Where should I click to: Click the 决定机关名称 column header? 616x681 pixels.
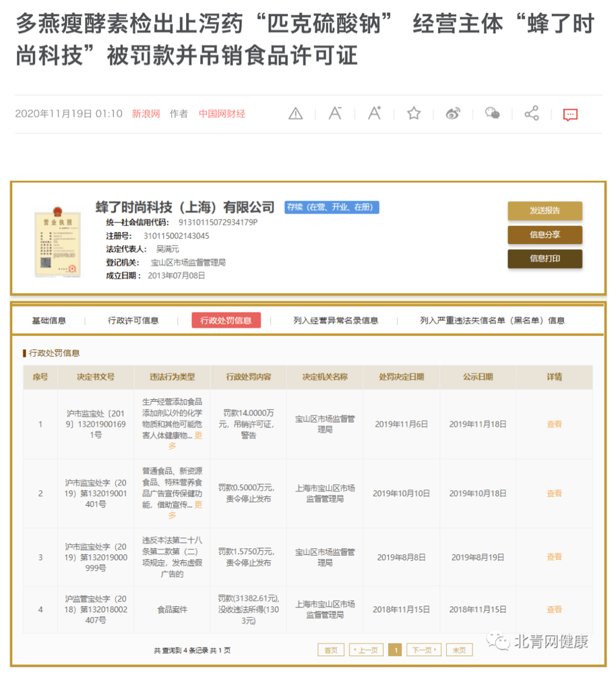[325, 377]
